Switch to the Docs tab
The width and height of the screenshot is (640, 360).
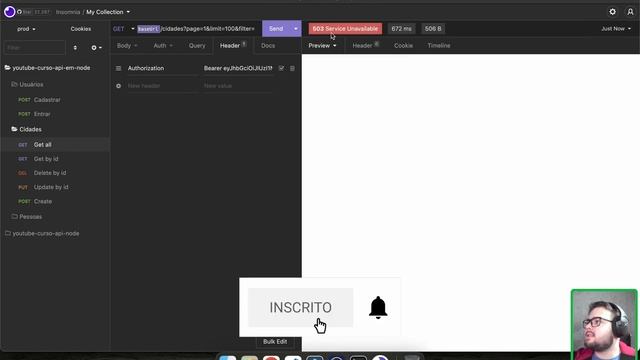268,46
